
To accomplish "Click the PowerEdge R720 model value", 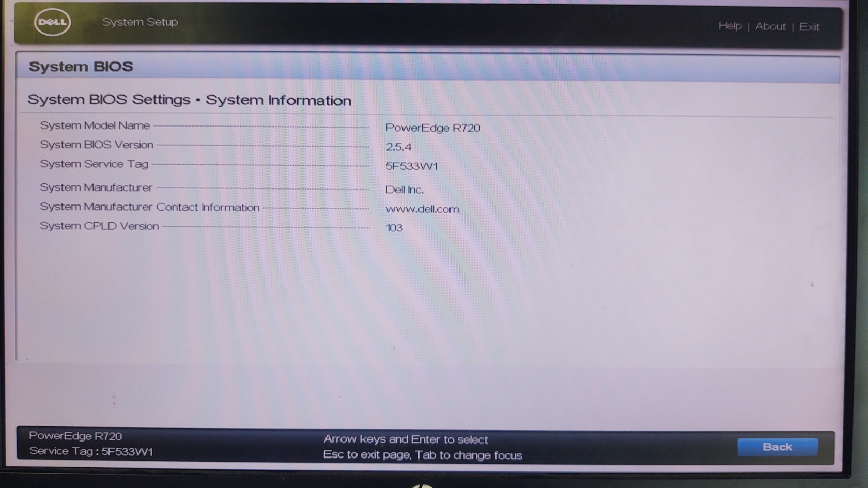I will pyautogui.click(x=433, y=128).
